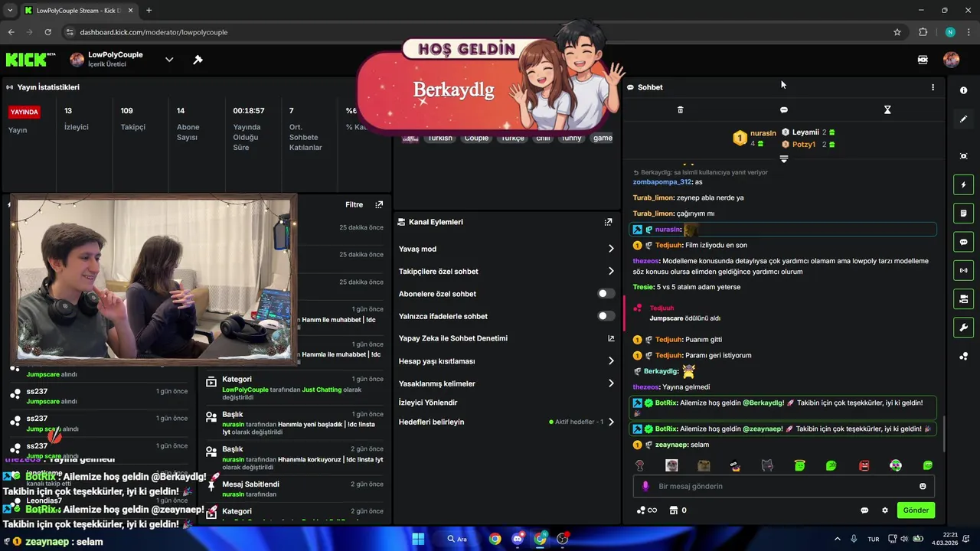Select the red angry emote in emote bar
Viewport: 980px width, 551px height.
(x=864, y=465)
